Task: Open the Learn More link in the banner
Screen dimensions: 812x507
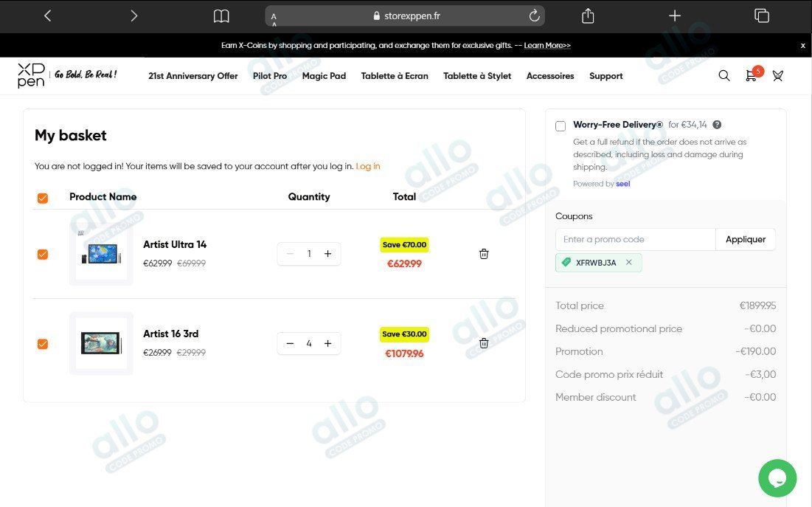Action: [x=547, y=45]
